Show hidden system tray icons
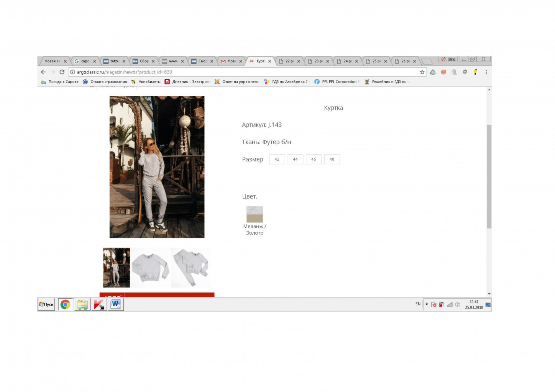This screenshot has height=392, width=555. pyautogui.click(x=427, y=304)
